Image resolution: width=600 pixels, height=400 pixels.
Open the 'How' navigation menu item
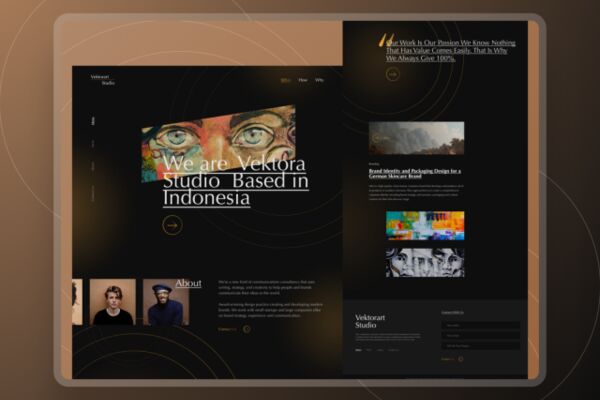pyautogui.click(x=303, y=80)
